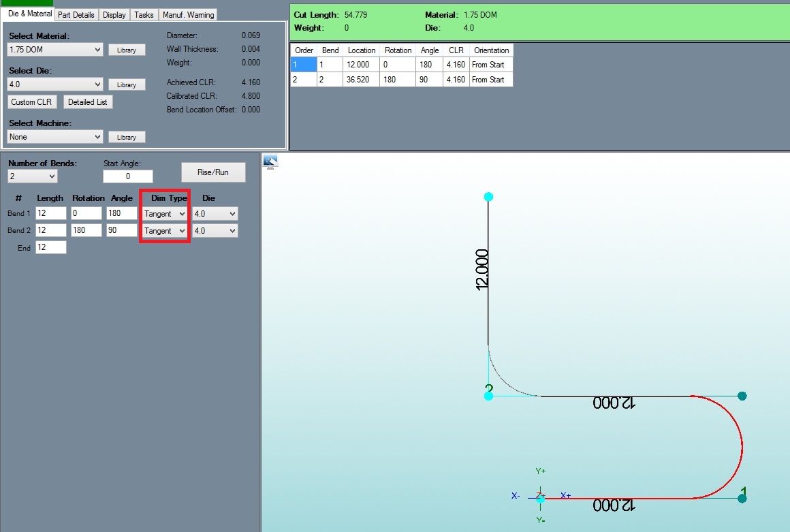
Task: Click the Location column header
Action: pyautogui.click(x=361, y=50)
